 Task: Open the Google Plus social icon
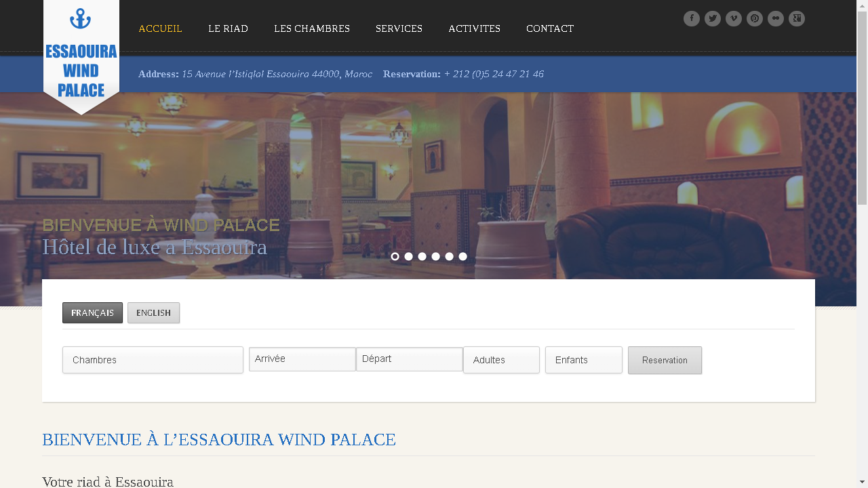797,19
